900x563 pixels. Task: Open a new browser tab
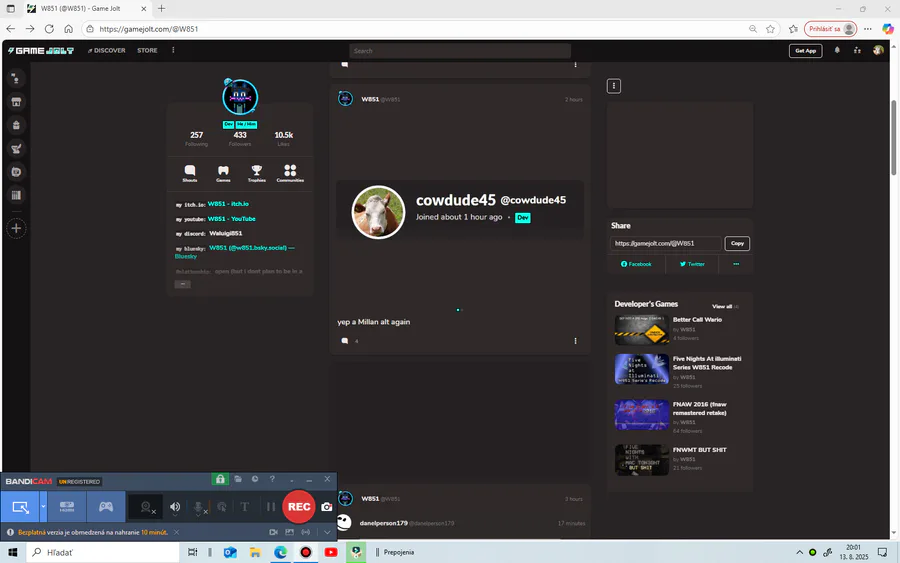(x=161, y=9)
